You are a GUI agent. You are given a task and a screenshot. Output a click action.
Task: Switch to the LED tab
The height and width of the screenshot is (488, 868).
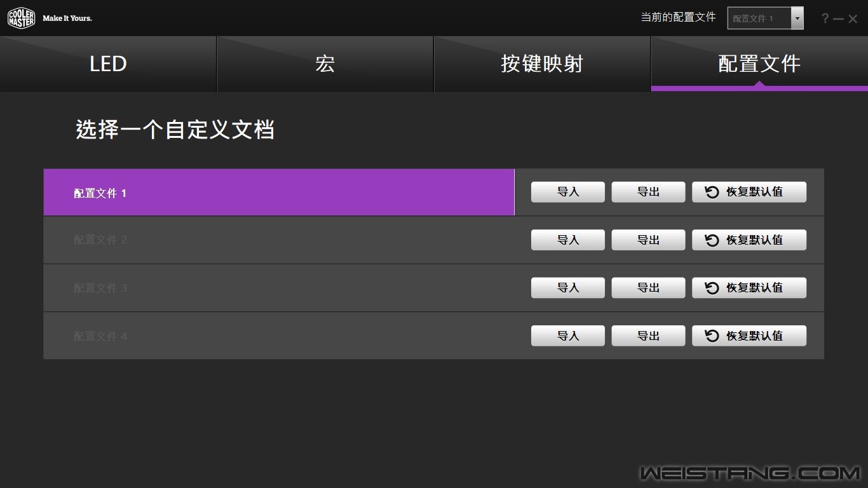(x=108, y=64)
